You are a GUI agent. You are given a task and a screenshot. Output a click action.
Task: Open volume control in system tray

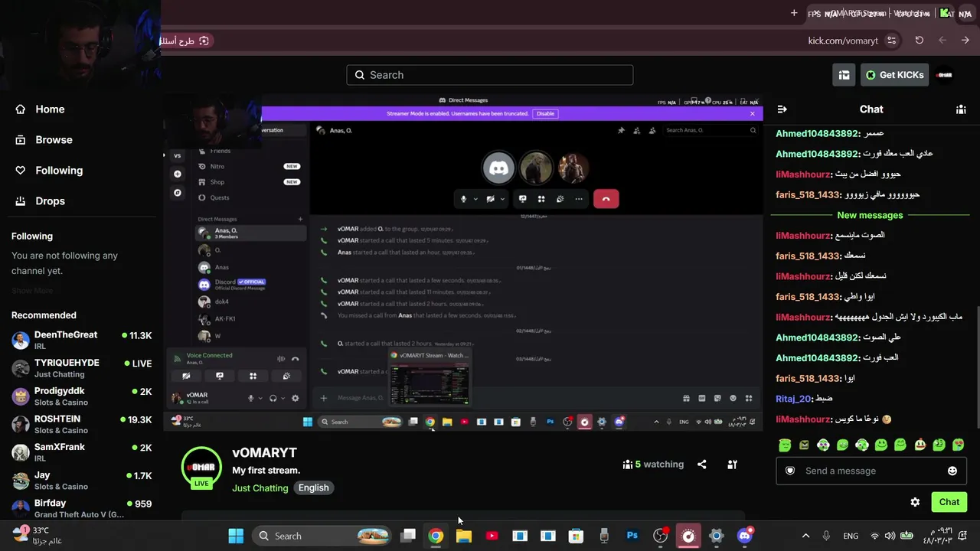click(890, 536)
